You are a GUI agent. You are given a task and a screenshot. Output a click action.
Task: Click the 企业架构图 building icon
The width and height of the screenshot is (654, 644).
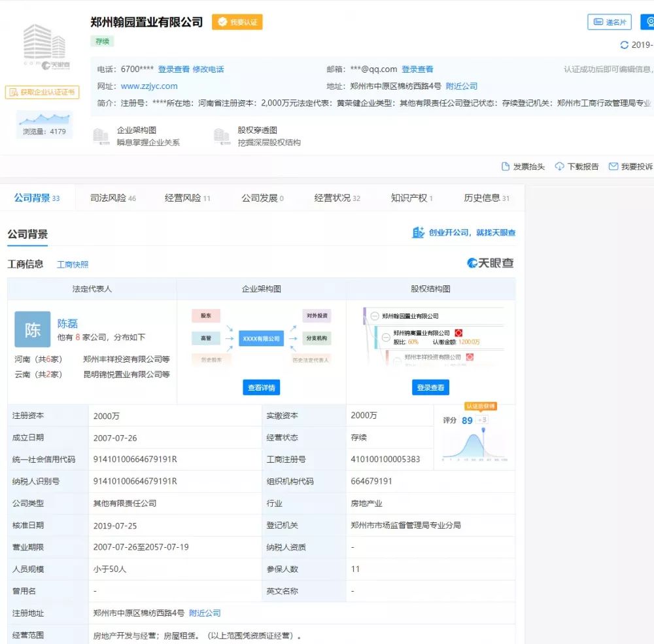pos(101,137)
